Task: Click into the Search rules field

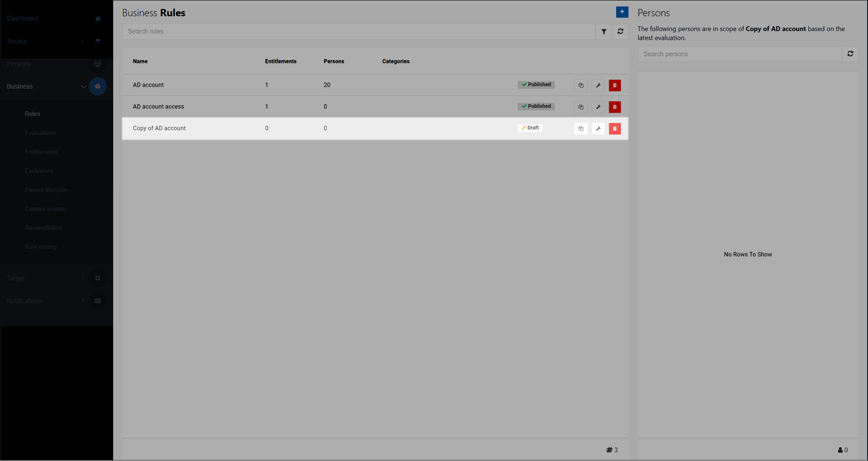Action: coord(358,32)
